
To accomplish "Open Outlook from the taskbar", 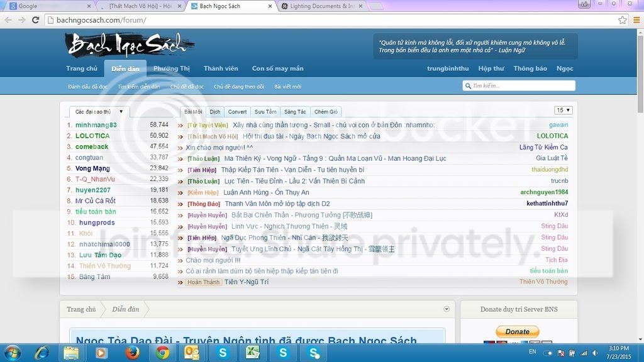I will click(192, 354).
